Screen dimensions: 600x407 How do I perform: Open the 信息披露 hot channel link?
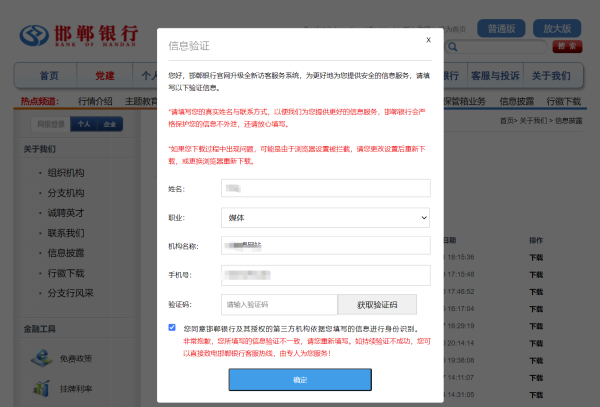pos(517,101)
